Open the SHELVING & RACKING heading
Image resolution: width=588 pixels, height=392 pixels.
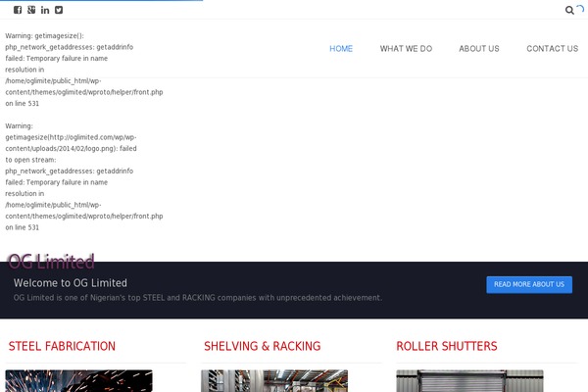262,346
